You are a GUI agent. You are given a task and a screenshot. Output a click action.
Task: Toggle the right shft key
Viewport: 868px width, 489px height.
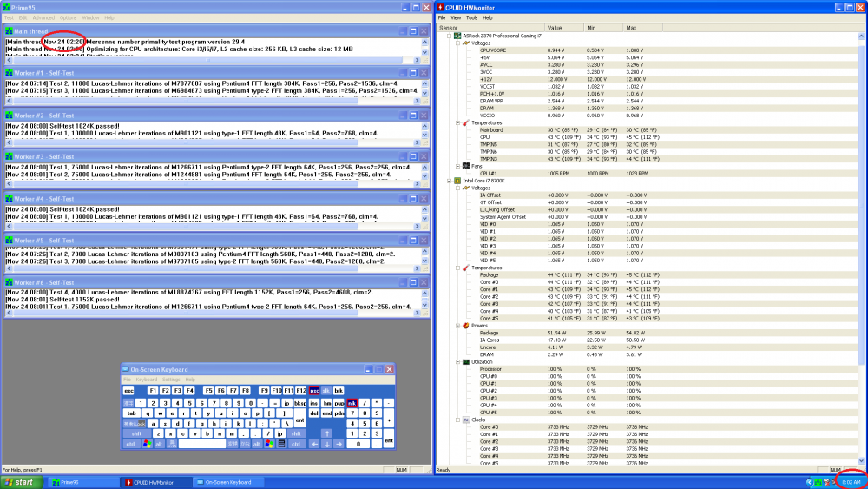click(296, 433)
